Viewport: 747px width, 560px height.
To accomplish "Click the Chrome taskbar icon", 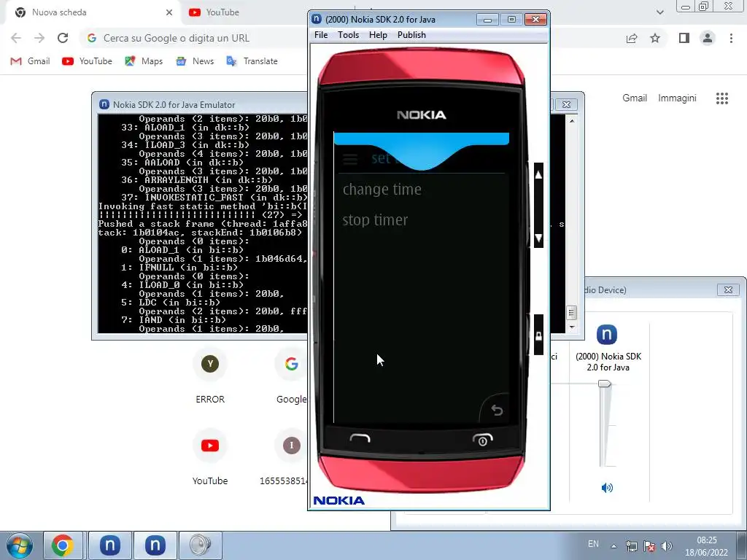I will click(x=63, y=545).
